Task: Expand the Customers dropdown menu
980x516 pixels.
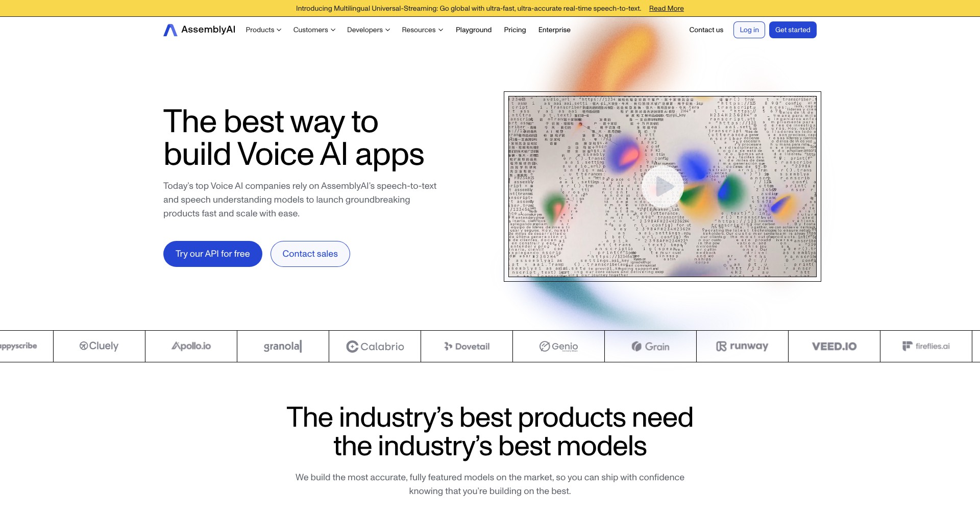Action: 314,30
